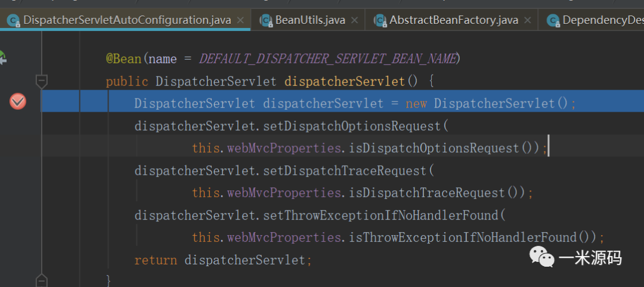Close the AbstractBeanFactory.java tab

point(528,20)
